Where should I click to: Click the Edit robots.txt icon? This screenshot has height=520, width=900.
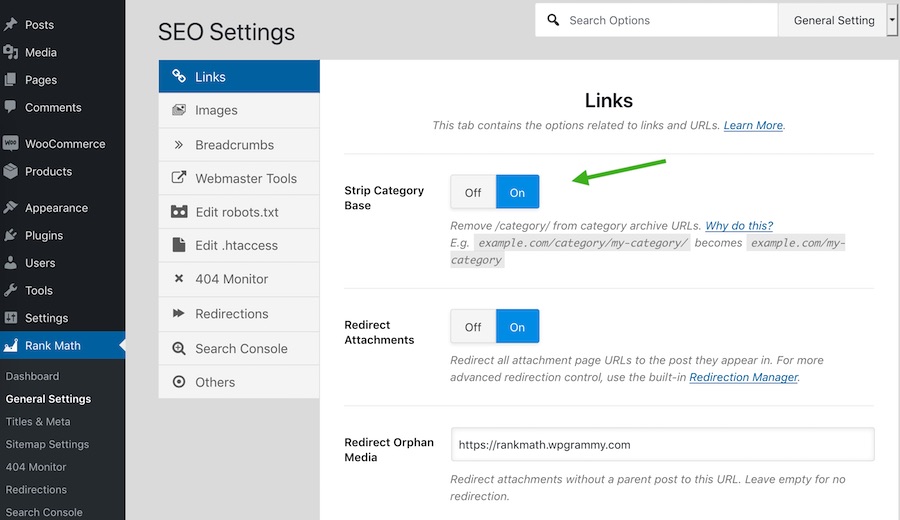179,212
